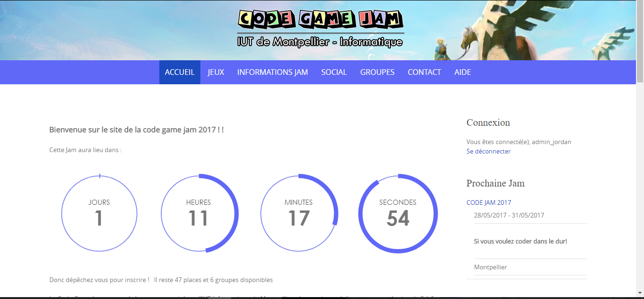Click the Connexion sidebar heading
This screenshot has height=299, width=644.
488,122
